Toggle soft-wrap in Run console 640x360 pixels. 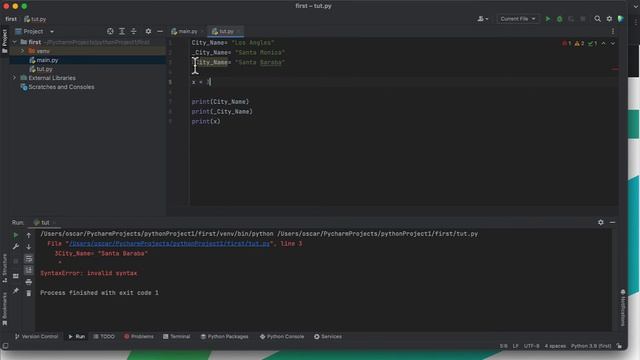click(x=29, y=258)
